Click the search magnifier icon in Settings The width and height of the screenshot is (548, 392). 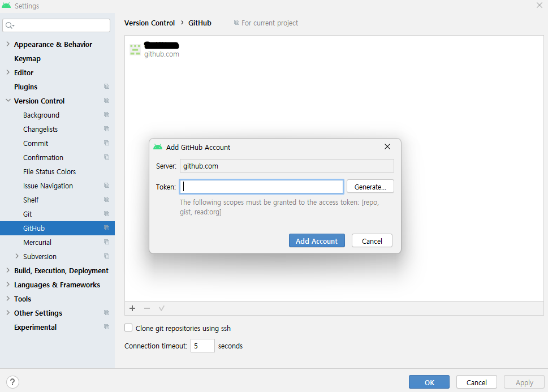click(10, 25)
